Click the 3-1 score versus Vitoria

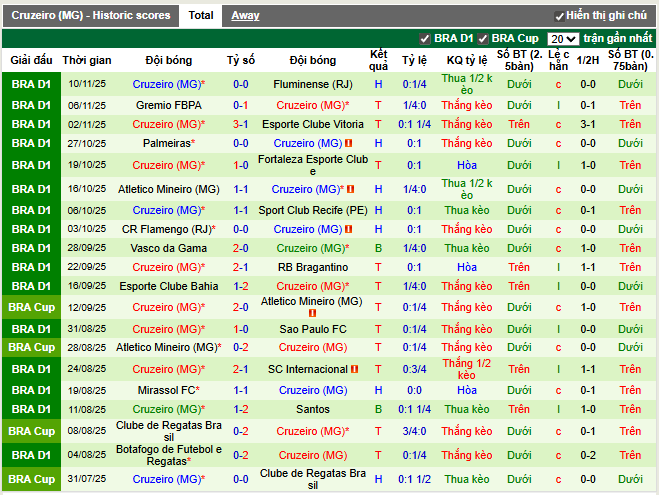click(x=241, y=124)
